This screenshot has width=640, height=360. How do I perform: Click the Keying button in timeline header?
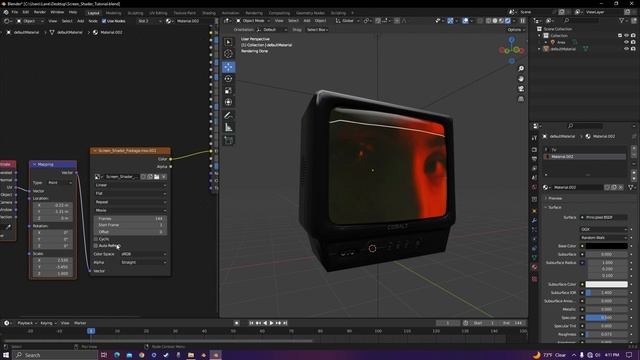[48, 323]
